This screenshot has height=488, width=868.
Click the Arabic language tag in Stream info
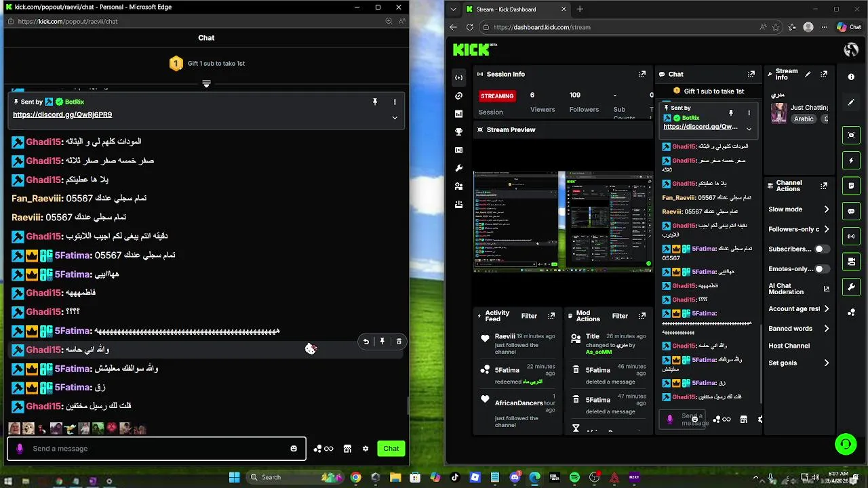pos(804,119)
